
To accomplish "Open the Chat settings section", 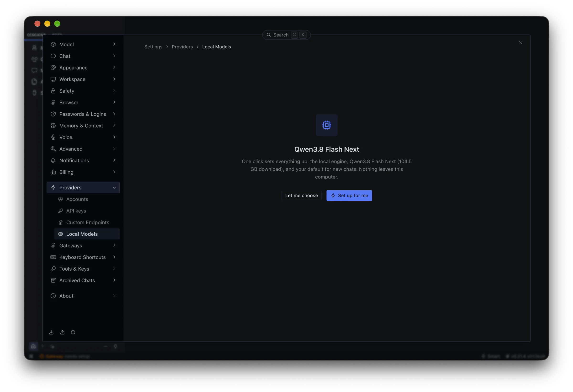I will 83,56.
